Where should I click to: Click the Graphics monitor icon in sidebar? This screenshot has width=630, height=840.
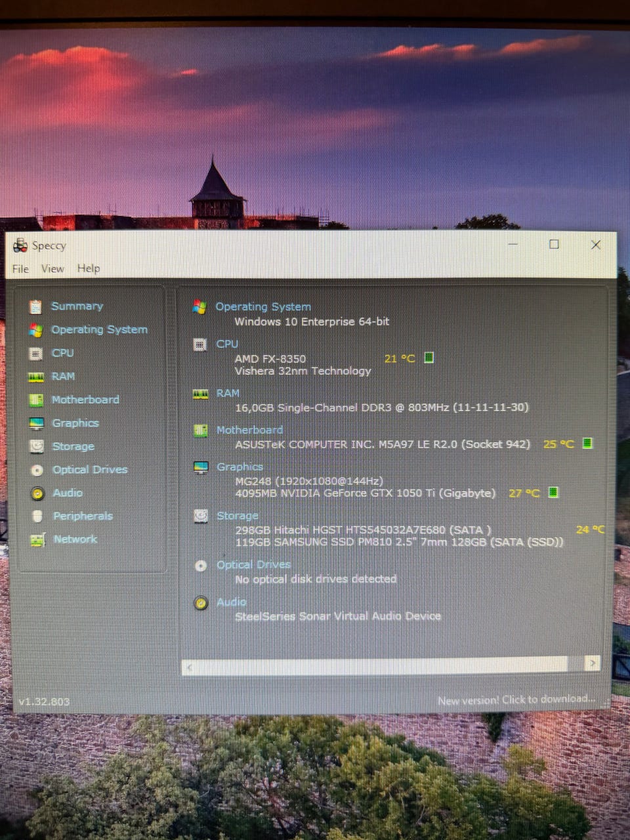(x=36, y=423)
